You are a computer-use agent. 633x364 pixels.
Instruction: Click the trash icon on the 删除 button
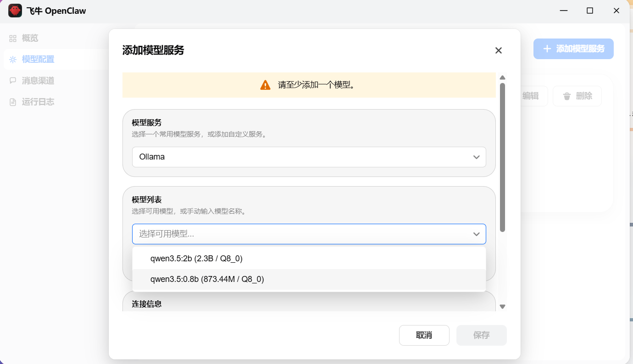pos(566,96)
